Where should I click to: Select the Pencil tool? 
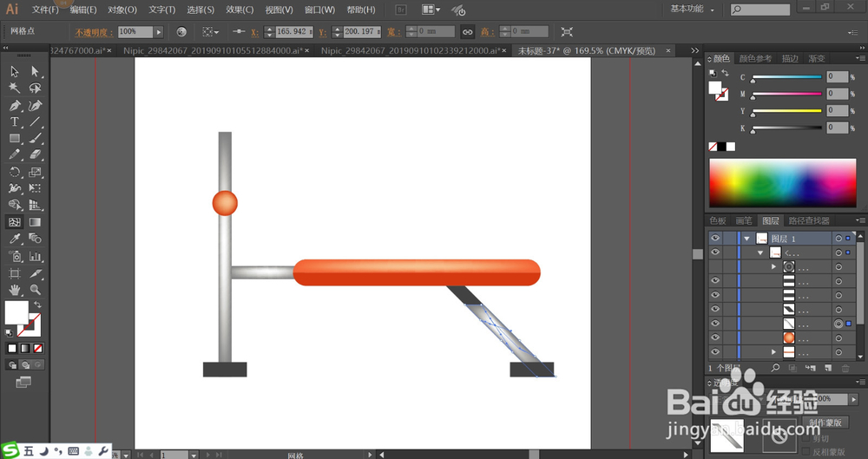(x=15, y=155)
